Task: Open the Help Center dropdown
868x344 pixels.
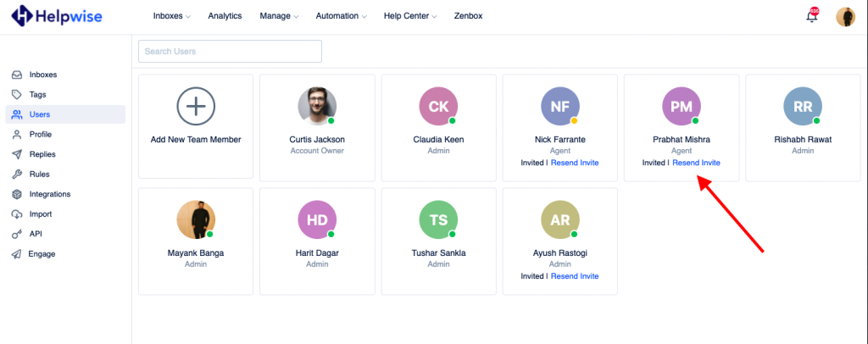Action: pyautogui.click(x=410, y=16)
